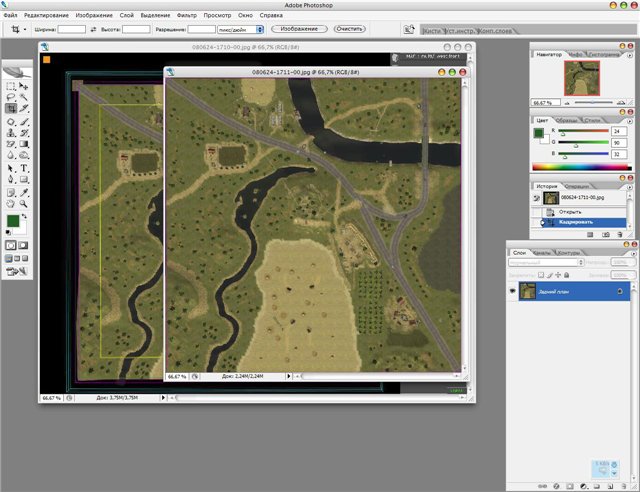Select the Shape tool
This screenshot has width=640, height=492.
point(24,179)
